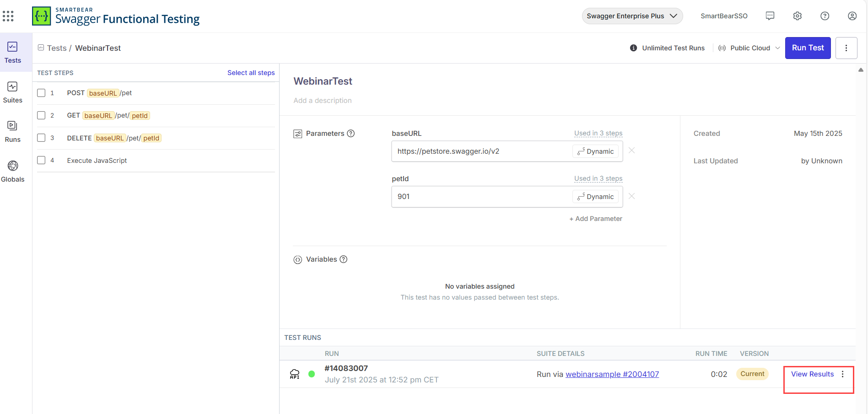
Task: Check the POST /pet step checkbox
Action: coord(41,92)
